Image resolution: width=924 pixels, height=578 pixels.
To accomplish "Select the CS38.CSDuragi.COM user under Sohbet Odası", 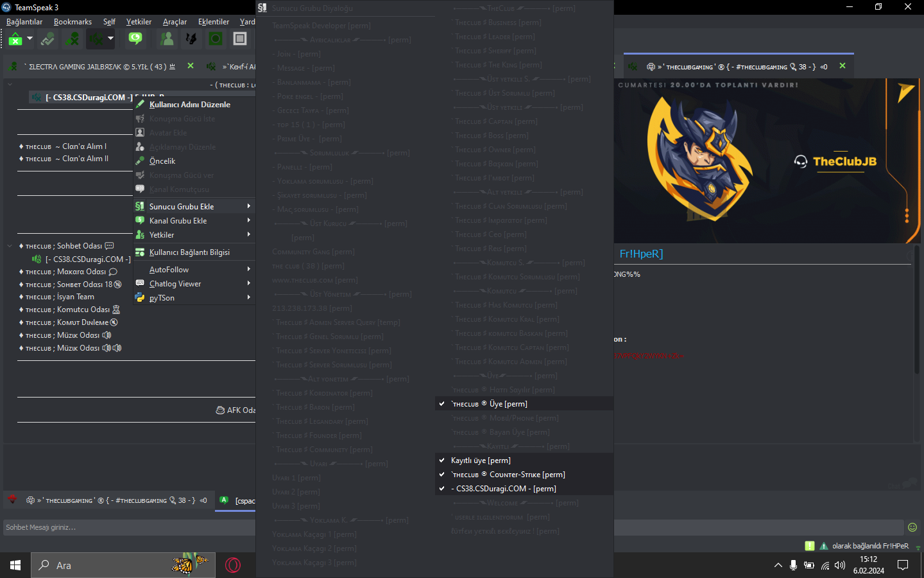I will (x=81, y=259).
